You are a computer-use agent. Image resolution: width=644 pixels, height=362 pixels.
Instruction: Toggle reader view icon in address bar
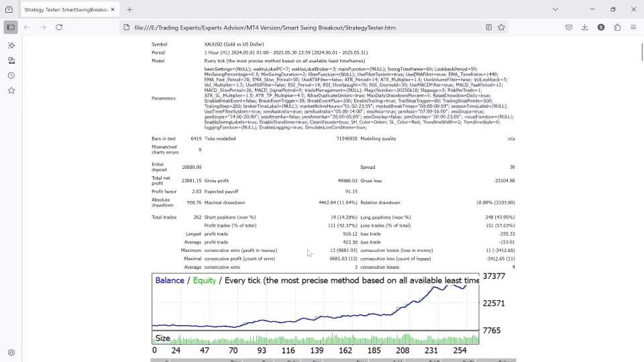coord(489,27)
